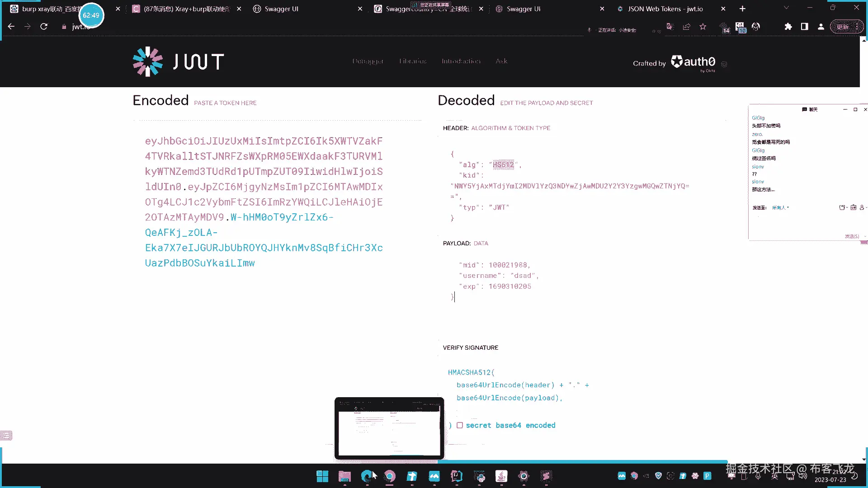
Task: Open the browser profile avatar icon
Action: (821, 27)
